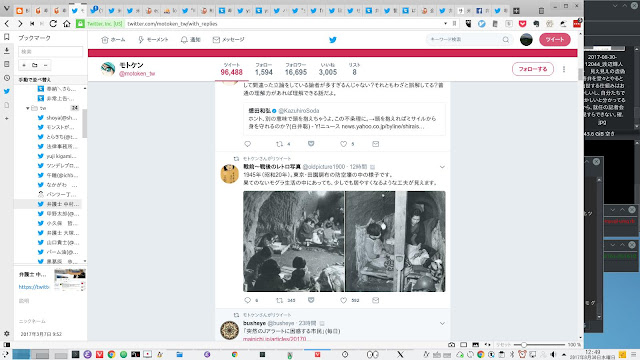Show the 96,488 tweets tab

[x=231, y=69]
